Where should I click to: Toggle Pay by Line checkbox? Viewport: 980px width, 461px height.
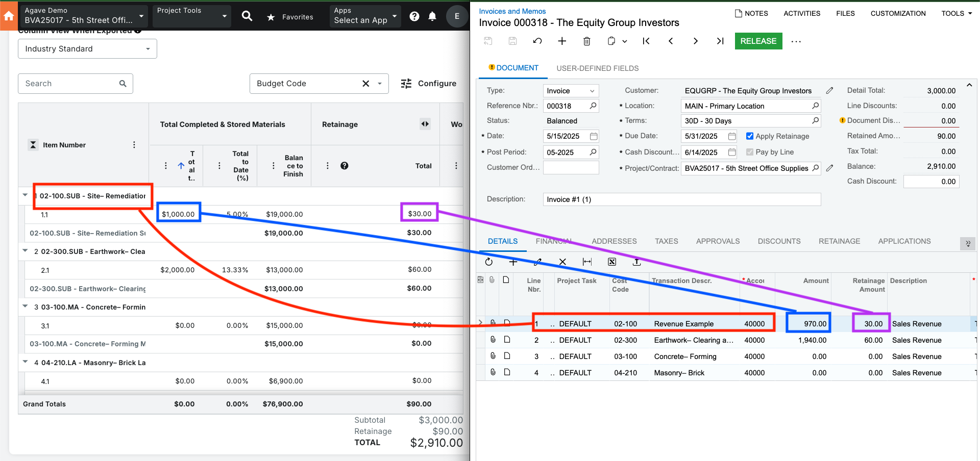(x=750, y=152)
